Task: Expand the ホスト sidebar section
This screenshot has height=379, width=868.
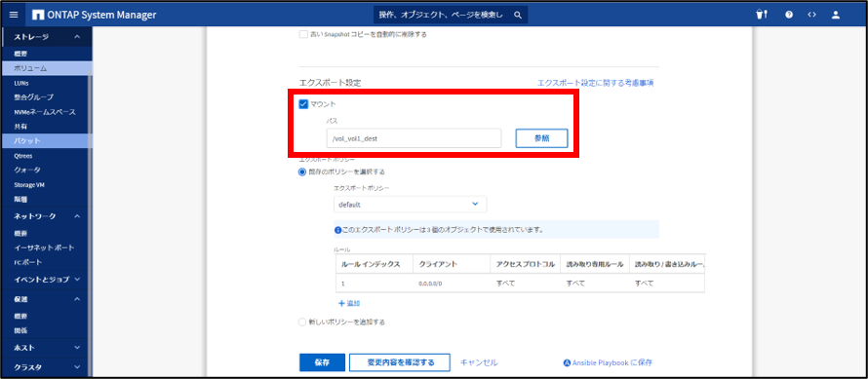Action: [77, 348]
